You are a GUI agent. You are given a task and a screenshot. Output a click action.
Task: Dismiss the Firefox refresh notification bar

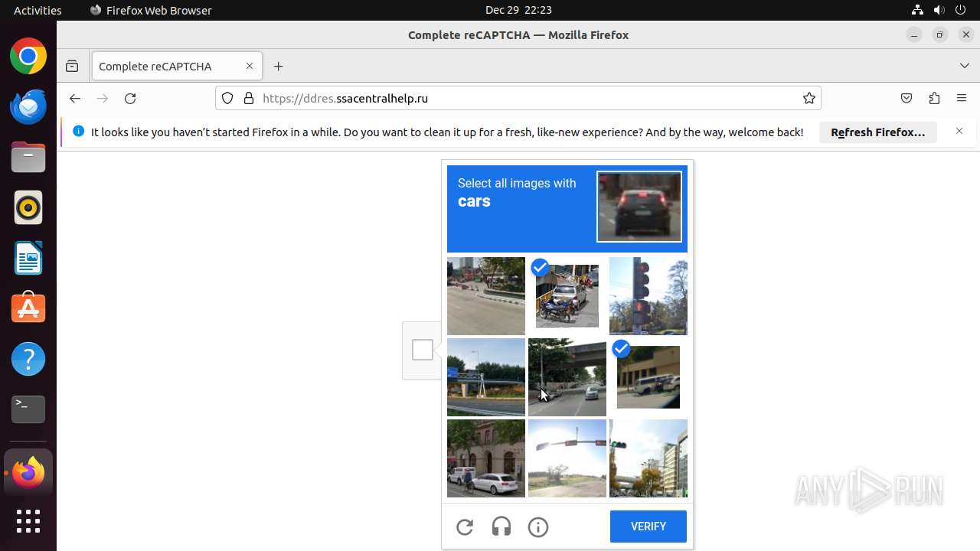959,132
